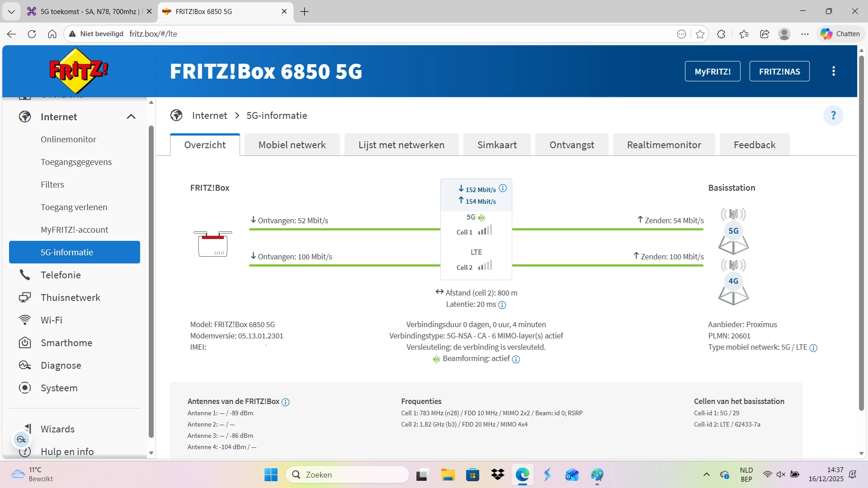This screenshot has width=868, height=488.
Task: Click info icon next to 152 Mbit/s
Action: pyautogui.click(x=503, y=188)
